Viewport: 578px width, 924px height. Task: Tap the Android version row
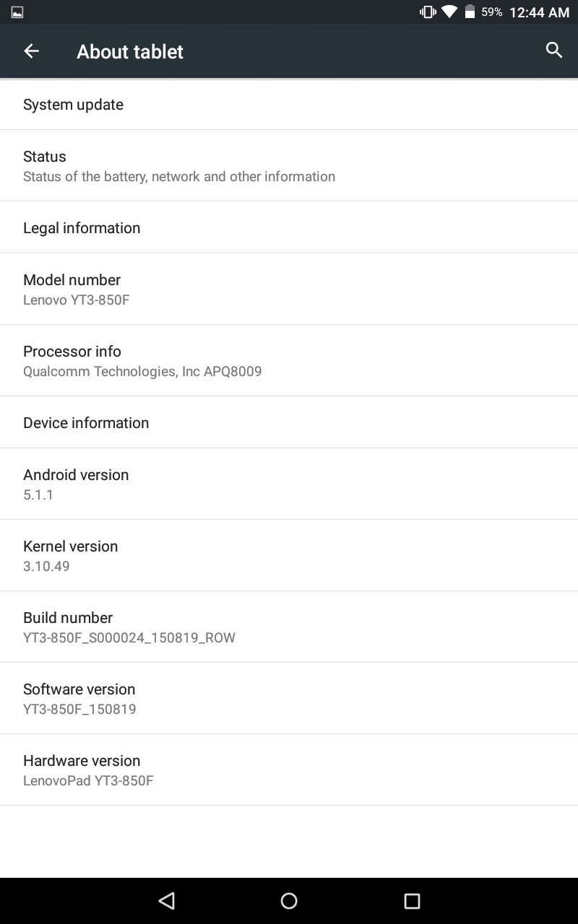(x=289, y=484)
